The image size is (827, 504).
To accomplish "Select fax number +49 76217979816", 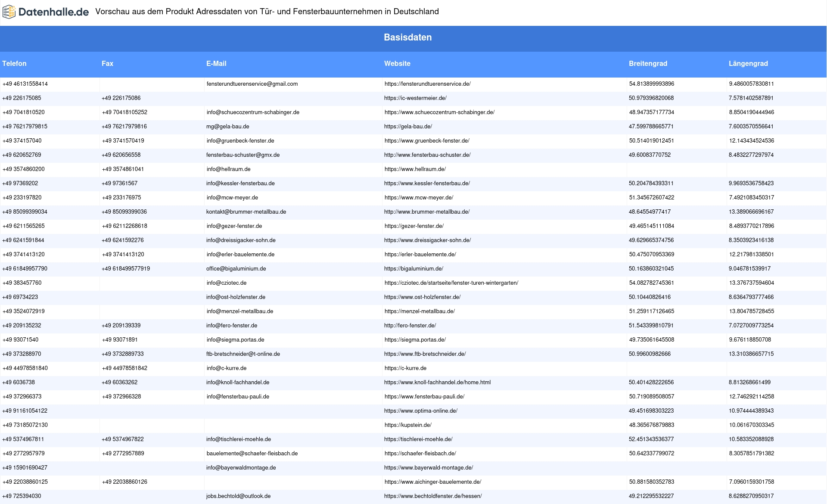I will click(124, 127).
